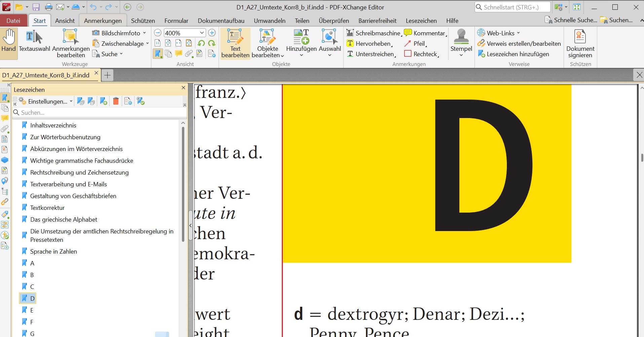Open the 400% zoom level dropdown
644x337 pixels.
[202, 33]
